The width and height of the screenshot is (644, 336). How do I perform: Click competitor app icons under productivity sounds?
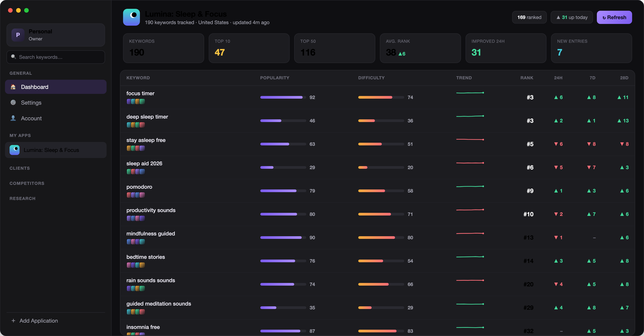pos(136,218)
